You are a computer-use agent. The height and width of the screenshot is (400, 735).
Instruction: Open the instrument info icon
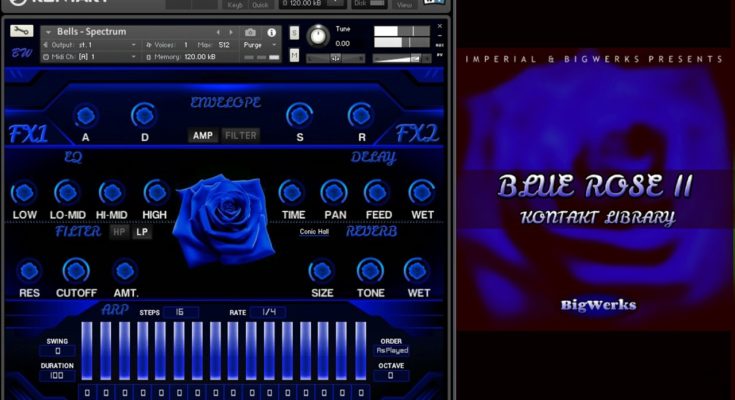point(270,32)
